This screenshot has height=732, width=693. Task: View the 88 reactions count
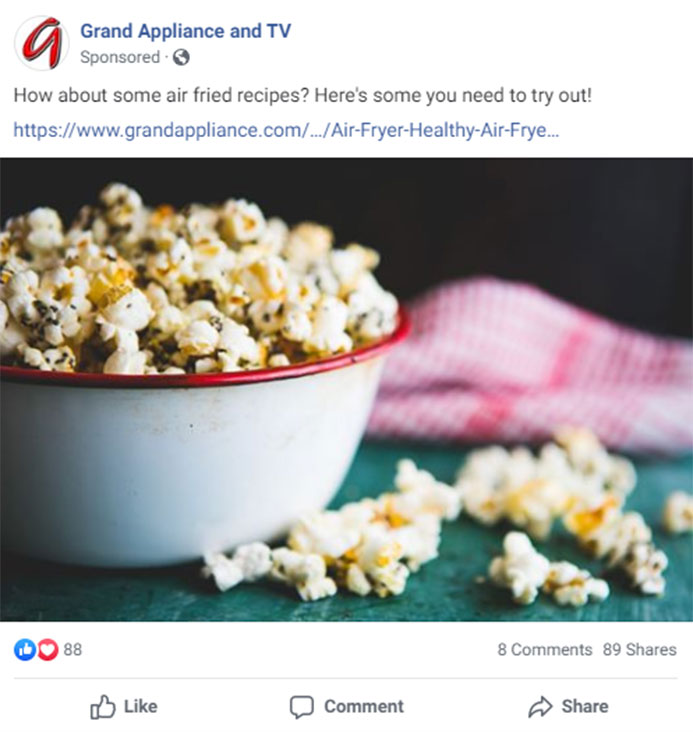(72, 649)
